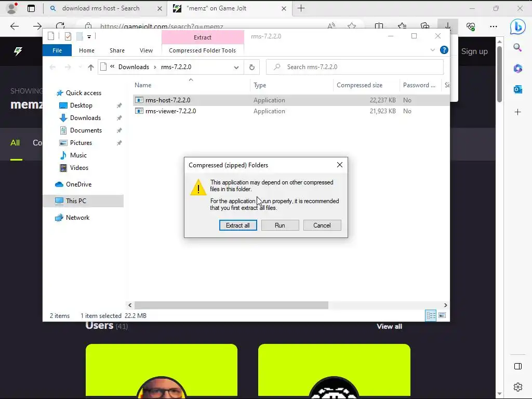This screenshot has width=532, height=399.
Task: Sort files by the Type column
Action: point(260,85)
